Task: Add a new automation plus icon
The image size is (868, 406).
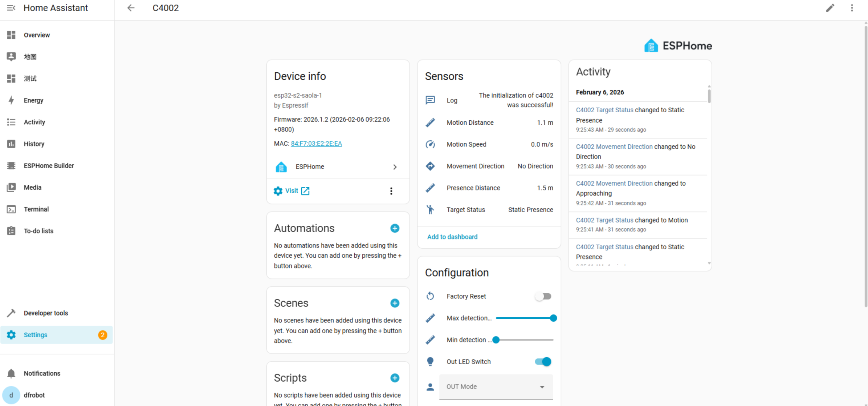Action: (x=395, y=228)
